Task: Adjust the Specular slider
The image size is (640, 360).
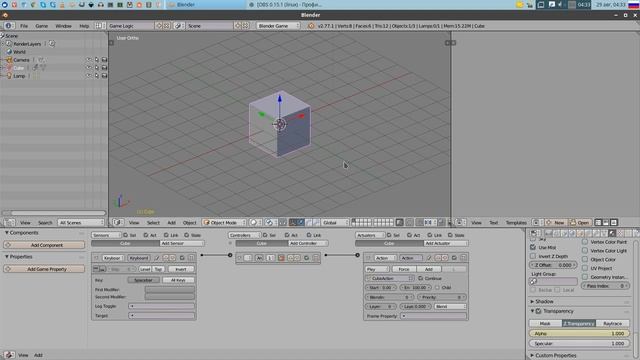Action: 580,344
